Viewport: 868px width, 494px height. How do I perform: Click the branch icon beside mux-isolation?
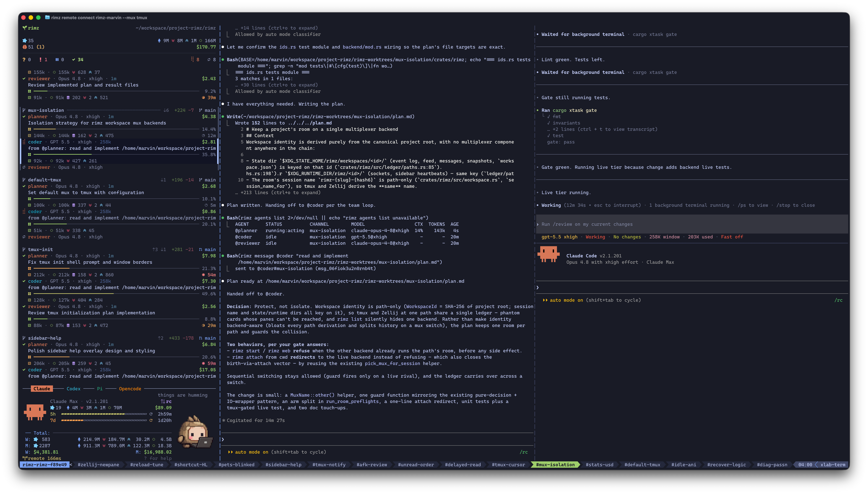pos(24,110)
